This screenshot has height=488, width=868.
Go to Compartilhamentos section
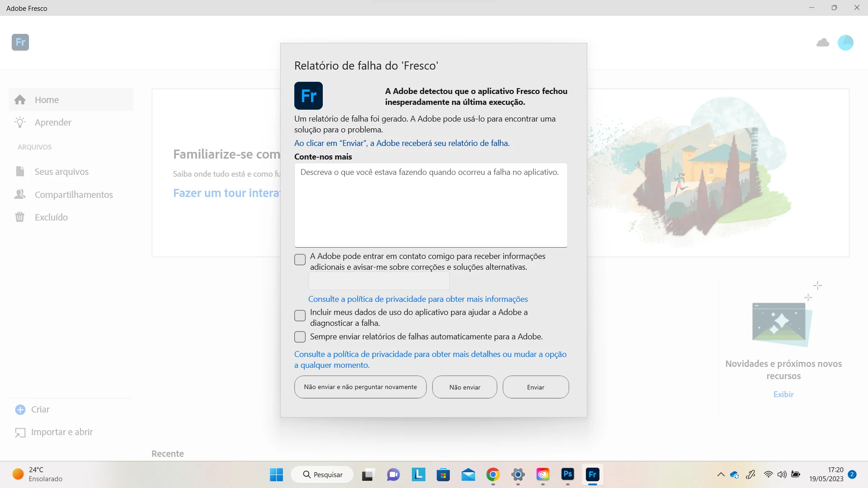74,195
